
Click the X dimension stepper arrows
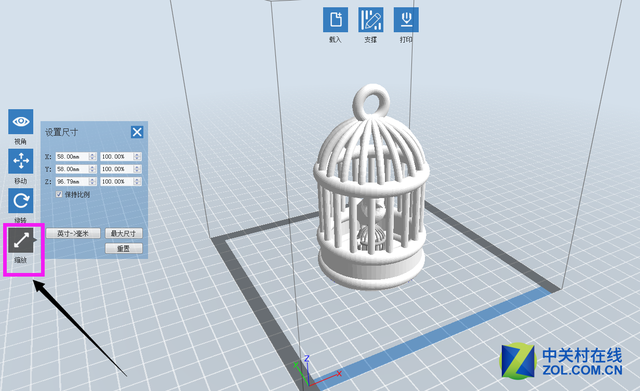click(x=93, y=157)
